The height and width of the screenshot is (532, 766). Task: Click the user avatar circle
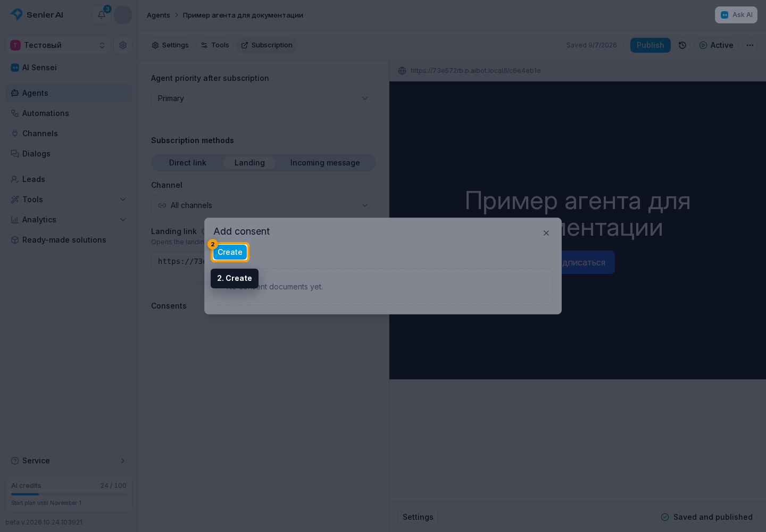point(123,15)
